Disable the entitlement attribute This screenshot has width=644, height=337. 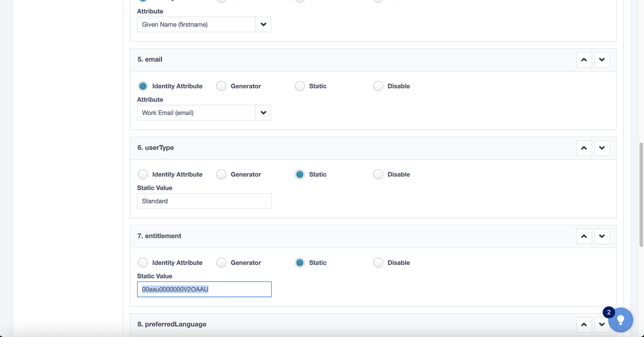(378, 262)
